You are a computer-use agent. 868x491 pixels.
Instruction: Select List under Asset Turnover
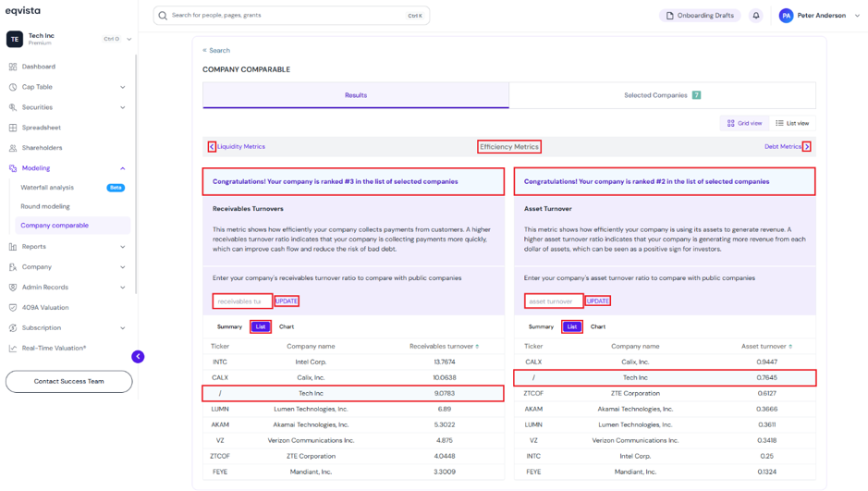[572, 326]
